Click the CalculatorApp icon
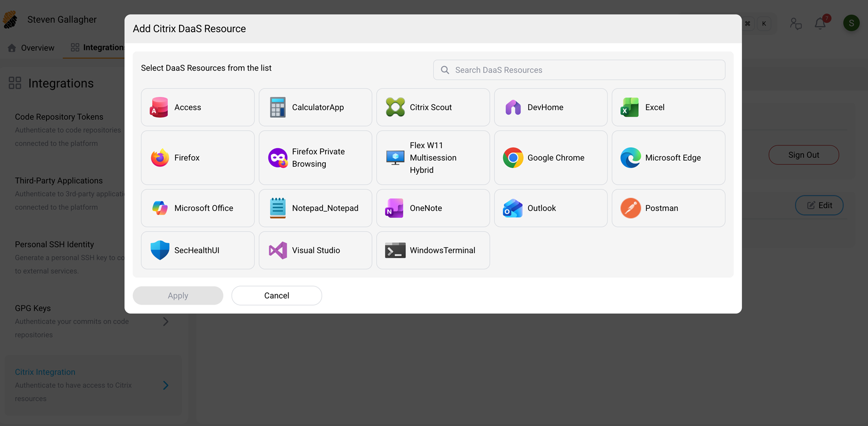The image size is (868, 426). [277, 108]
